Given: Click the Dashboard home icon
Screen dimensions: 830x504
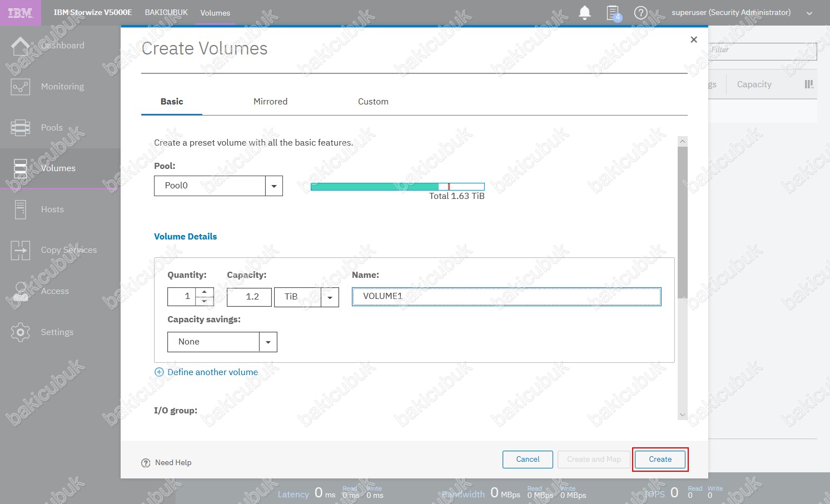Looking at the screenshot, I should click(x=21, y=46).
